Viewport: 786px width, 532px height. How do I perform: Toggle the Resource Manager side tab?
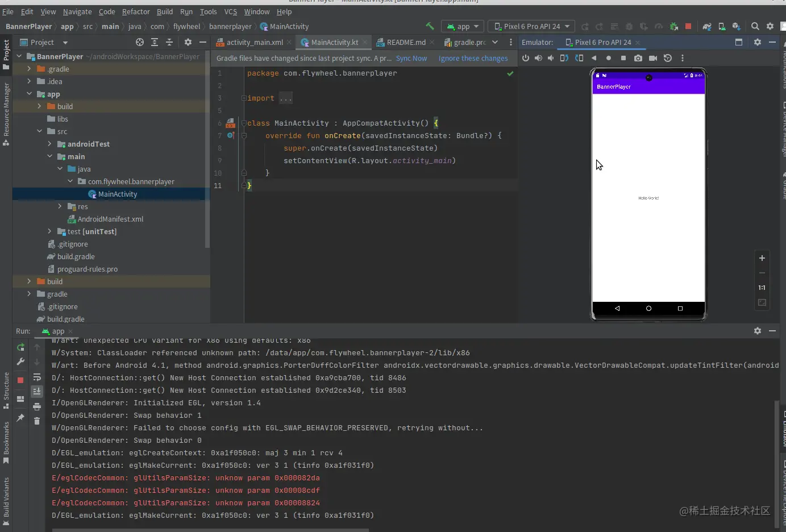[x=6, y=114]
